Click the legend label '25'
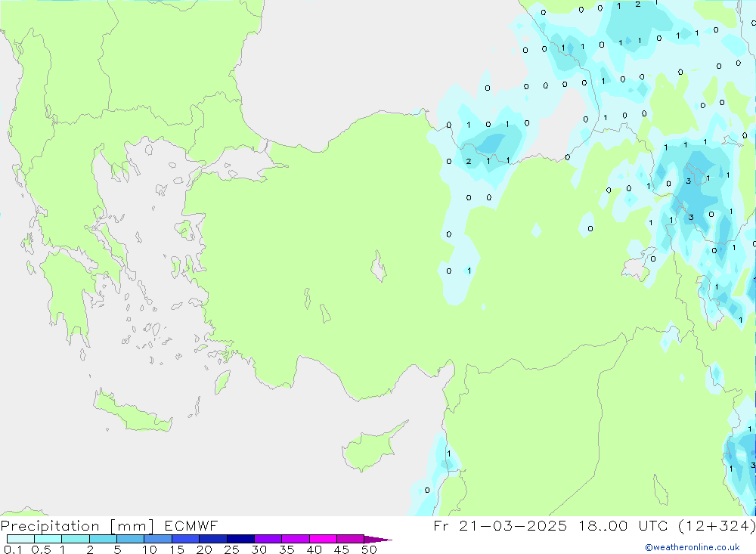The image size is (756, 554). (231, 549)
